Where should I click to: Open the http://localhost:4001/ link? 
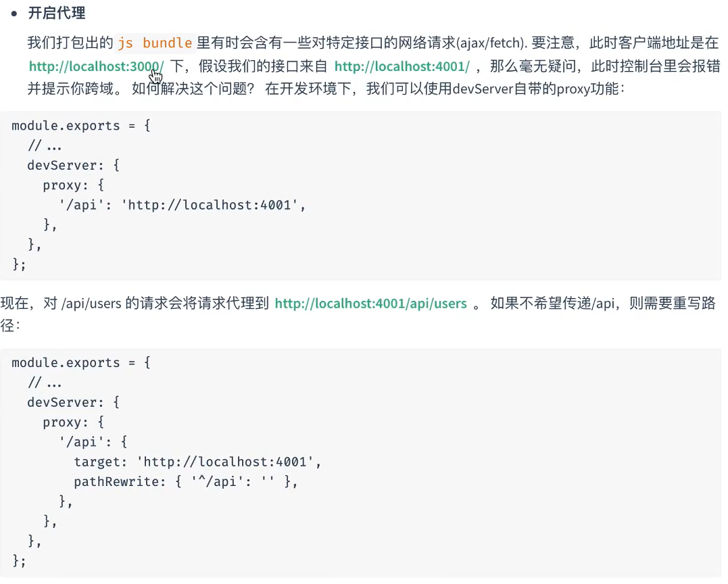click(x=402, y=66)
